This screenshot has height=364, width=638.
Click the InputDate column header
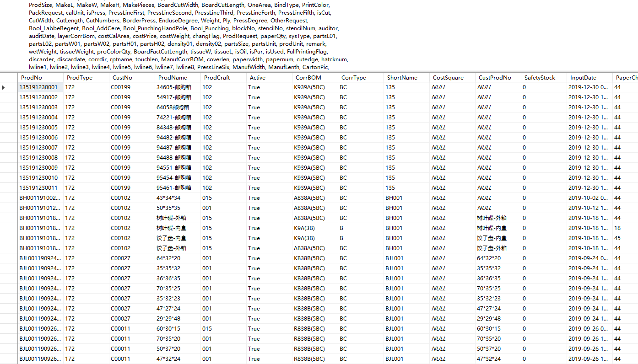pyautogui.click(x=589, y=77)
